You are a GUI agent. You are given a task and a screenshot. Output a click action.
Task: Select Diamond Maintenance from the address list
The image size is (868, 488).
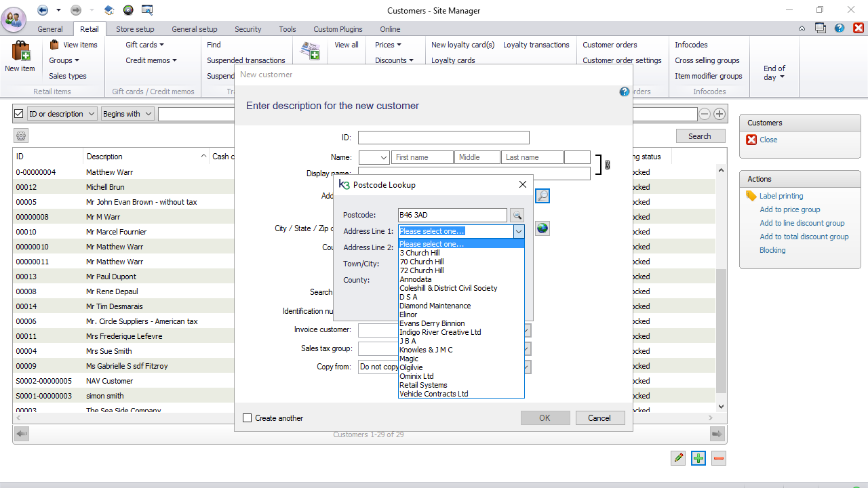tap(435, 306)
